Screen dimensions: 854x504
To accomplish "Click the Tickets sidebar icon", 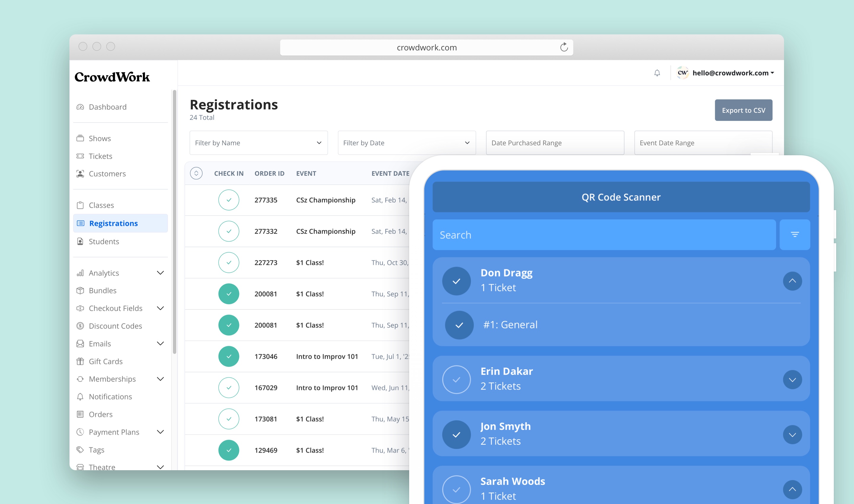I will [80, 156].
